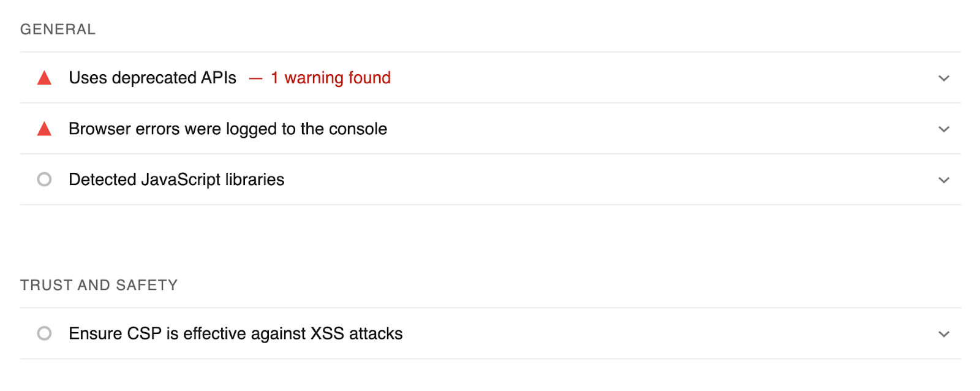Expand the Browser errors audit chevron

pyautogui.click(x=944, y=129)
